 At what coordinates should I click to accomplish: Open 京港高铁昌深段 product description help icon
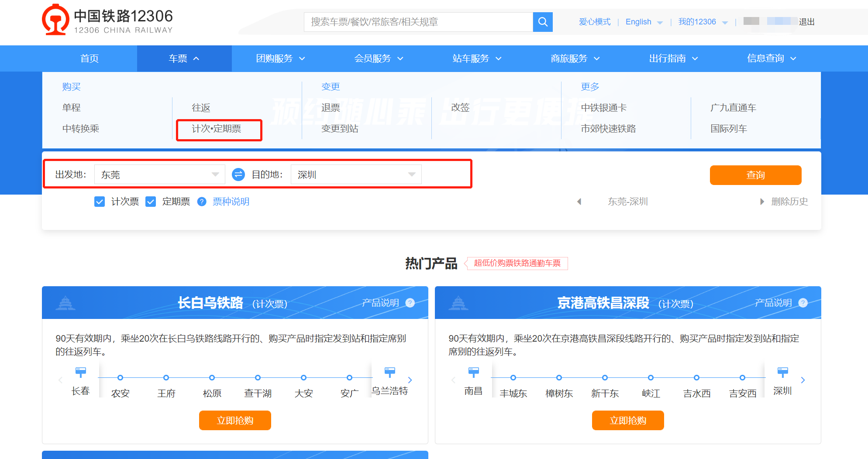coord(803,303)
